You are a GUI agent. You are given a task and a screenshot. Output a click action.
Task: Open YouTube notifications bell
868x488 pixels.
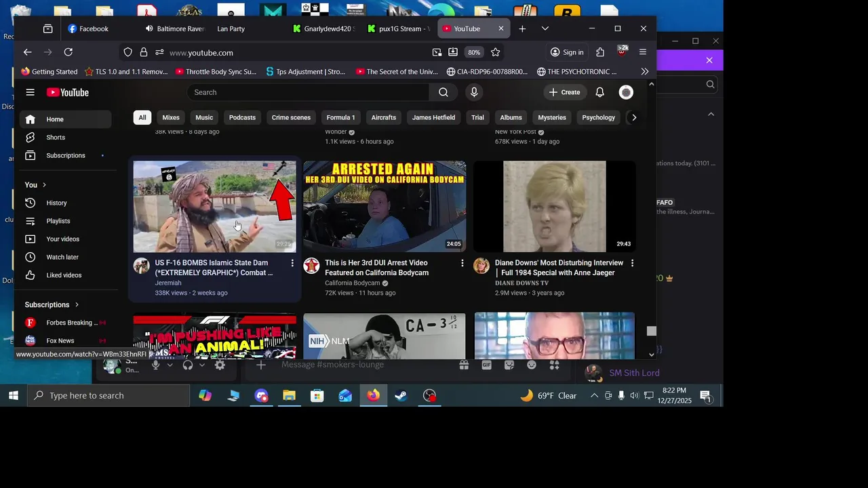pyautogui.click(x=599, y=92)
